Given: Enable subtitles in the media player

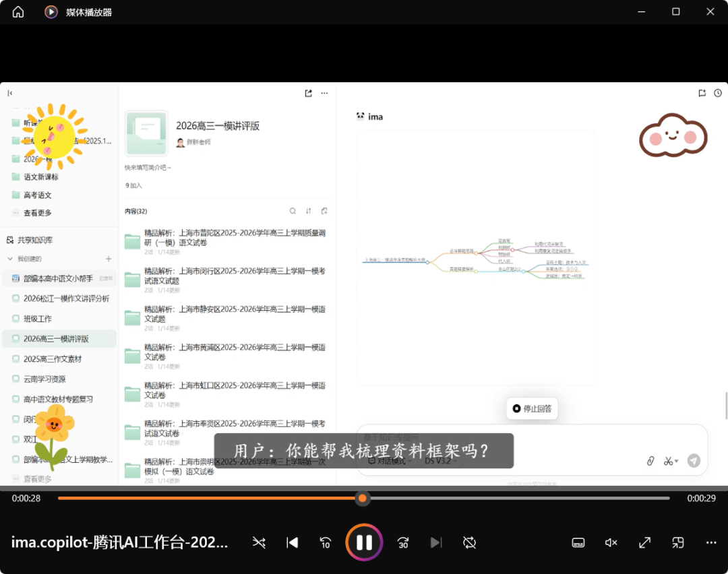Looking at the screenshot, I should (578, 542).
